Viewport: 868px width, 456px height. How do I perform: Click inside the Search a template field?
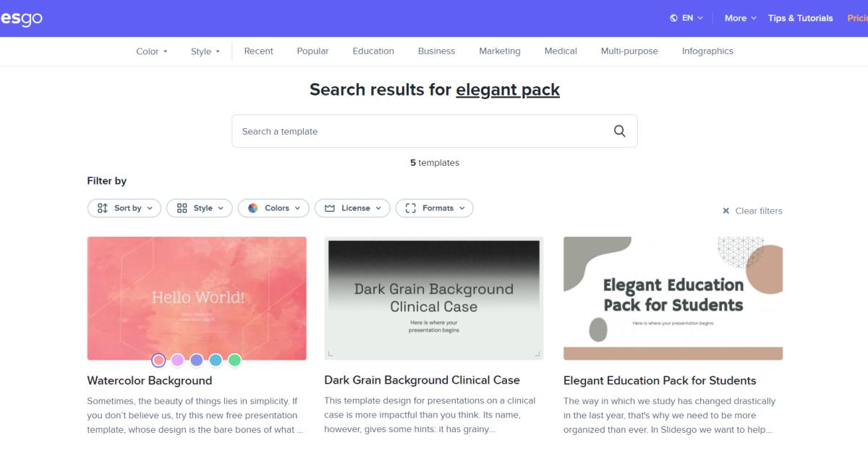click(434, 131)
